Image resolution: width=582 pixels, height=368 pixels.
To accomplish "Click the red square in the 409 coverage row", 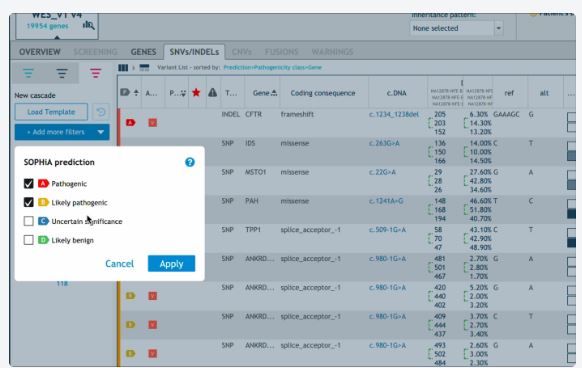I will tap(153, 325).
